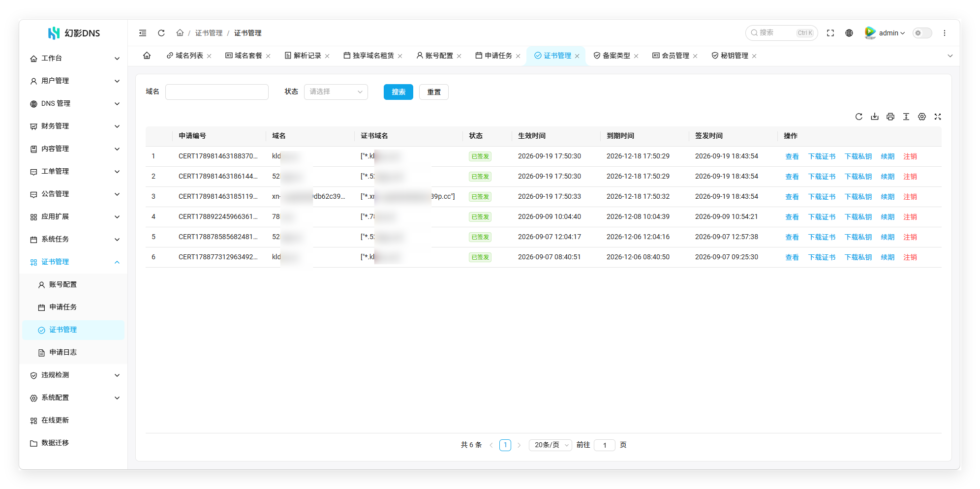Image resolution: width=980 pixels, height=489 pixels.
Task: Open the language globe icon
Action: [x=849, y=33]
